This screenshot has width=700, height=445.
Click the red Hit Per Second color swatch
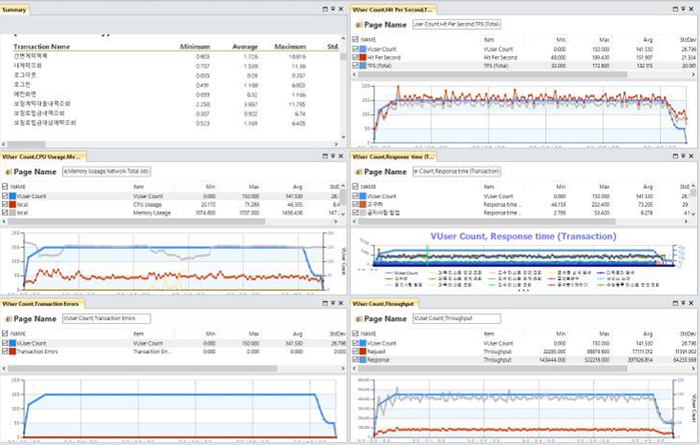tap(363, 57)
